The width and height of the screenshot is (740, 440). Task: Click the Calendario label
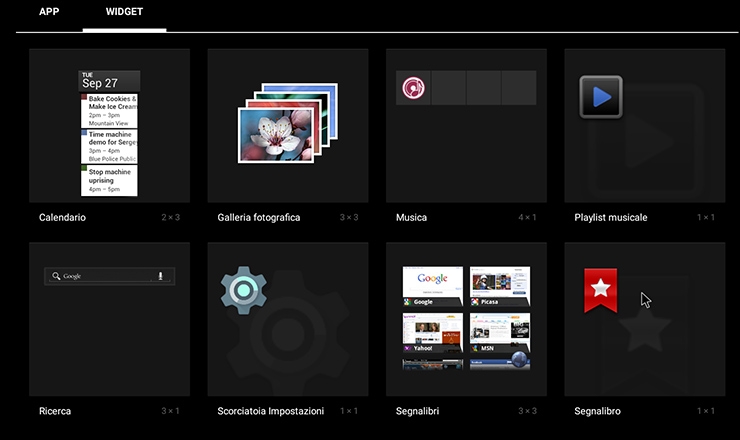point(62,217)
